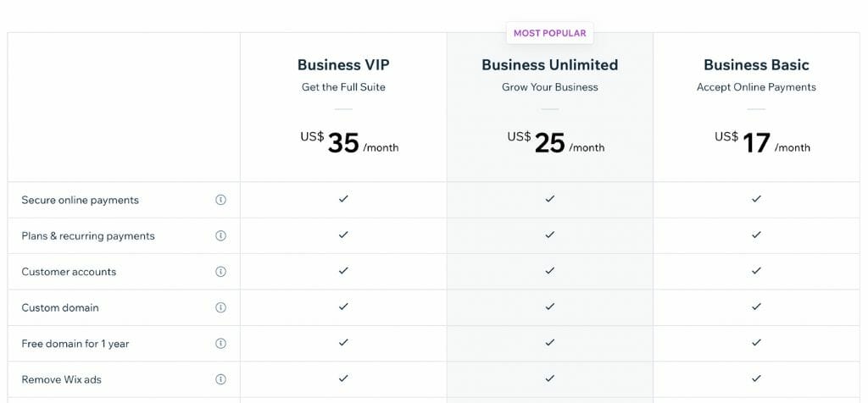This screenshot has width=868, height=403.
Task: Click Business Basic checkmark for Remove Wix ads
Action: [x=756, y=378]
